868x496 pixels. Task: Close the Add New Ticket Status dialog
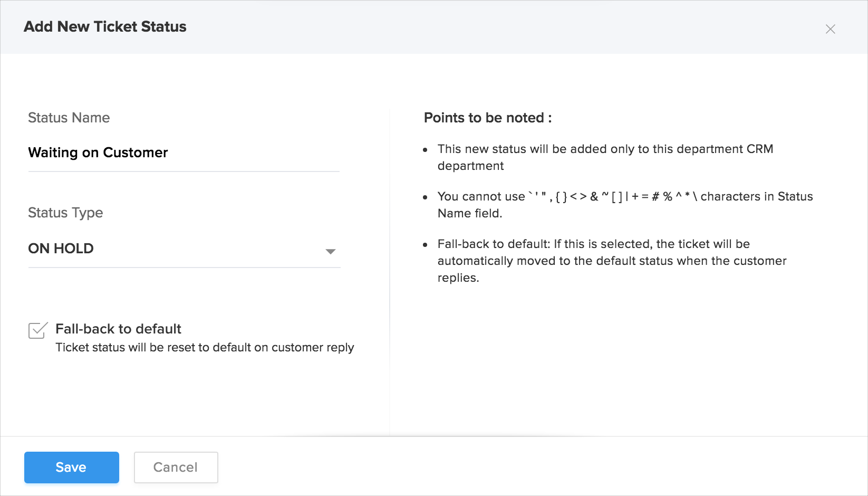click(x=830, y=29)
